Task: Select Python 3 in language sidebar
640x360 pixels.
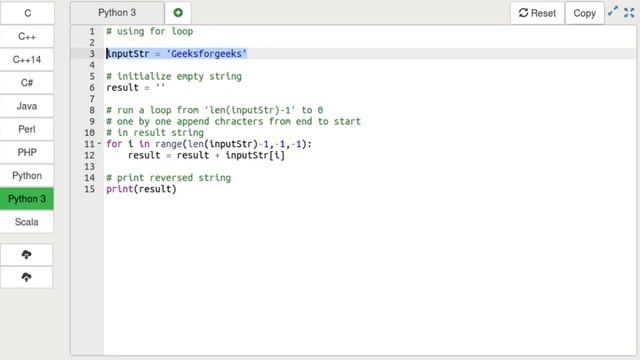Action: [27, 199]
